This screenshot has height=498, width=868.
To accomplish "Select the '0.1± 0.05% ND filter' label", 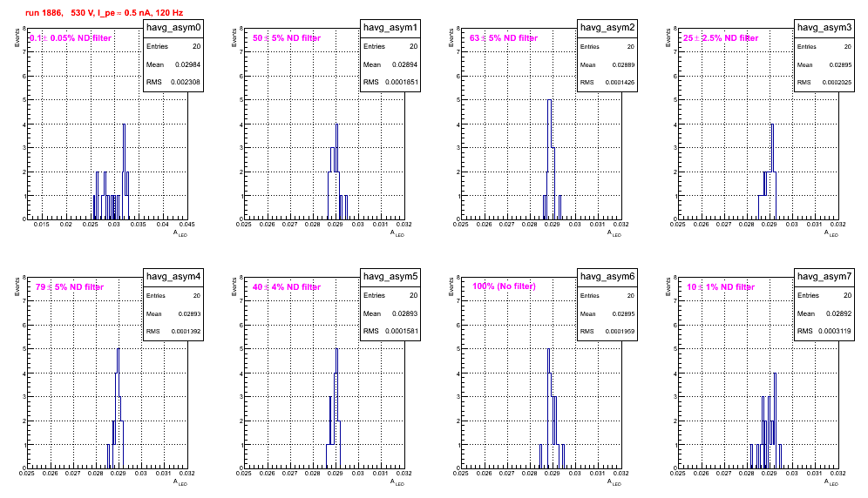I will 71,38.
